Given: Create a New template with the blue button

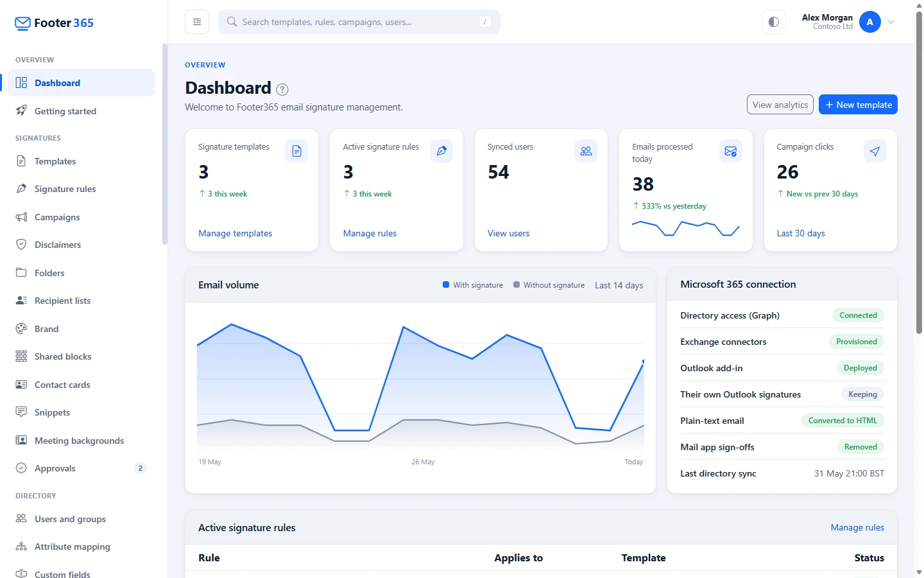Looking at the screenshot, I should pos(858,105).
